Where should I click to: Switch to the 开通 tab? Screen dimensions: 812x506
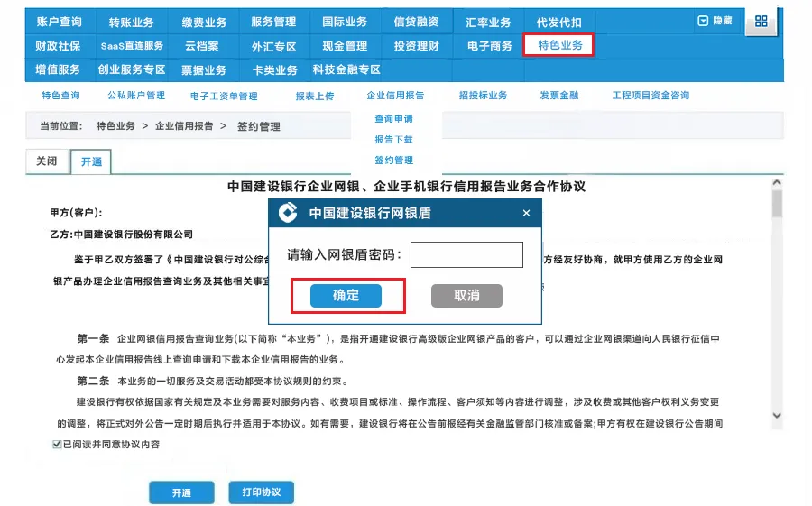point(91,161)
